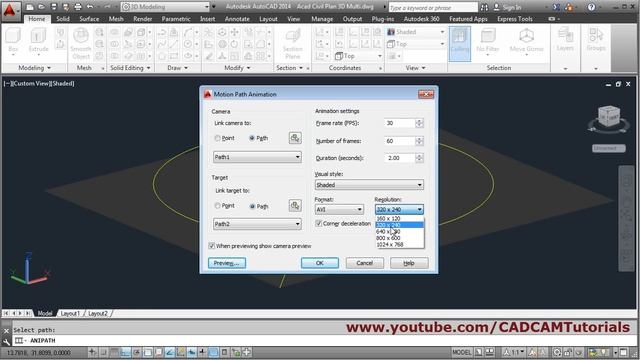Click the Help button in dialog
This screenshot has width=640, height=360.
(x=409, y=263)
